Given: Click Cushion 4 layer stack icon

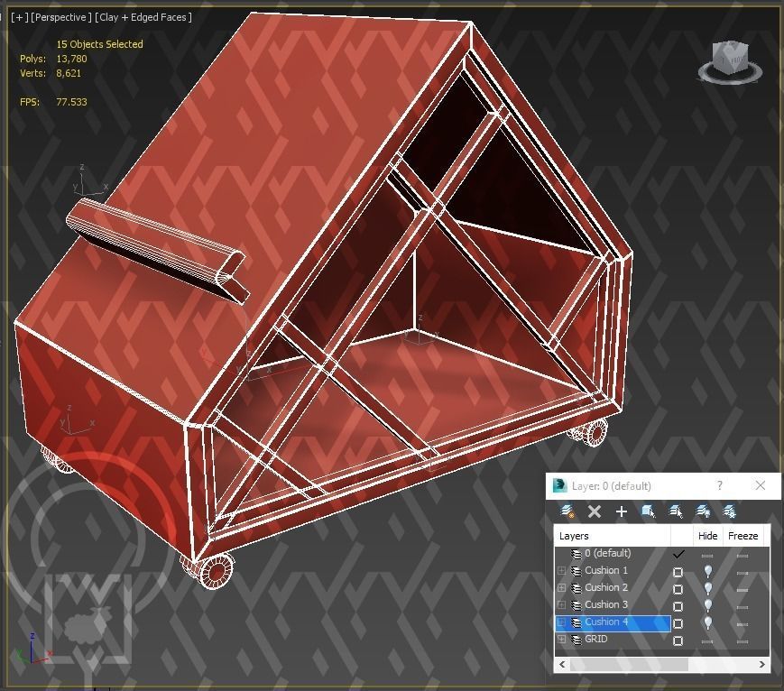Looking at the screenshot, I should click(576, 622).
